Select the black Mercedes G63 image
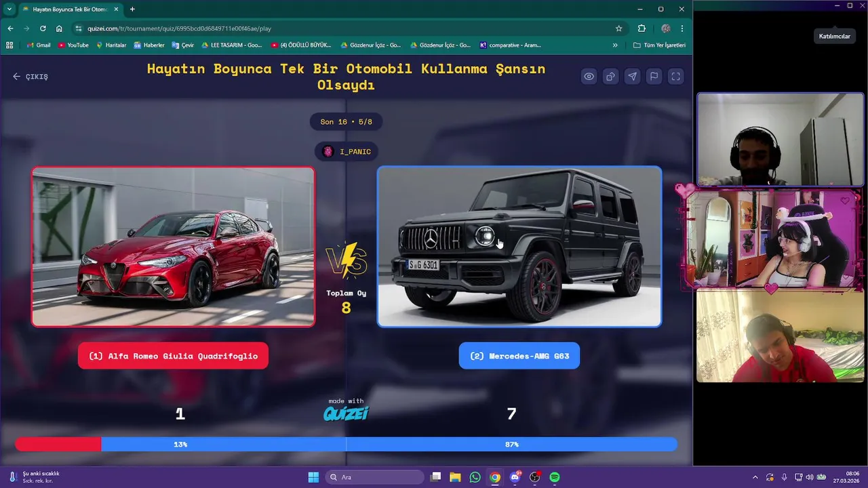868x488 pixels. click(519, 247)
